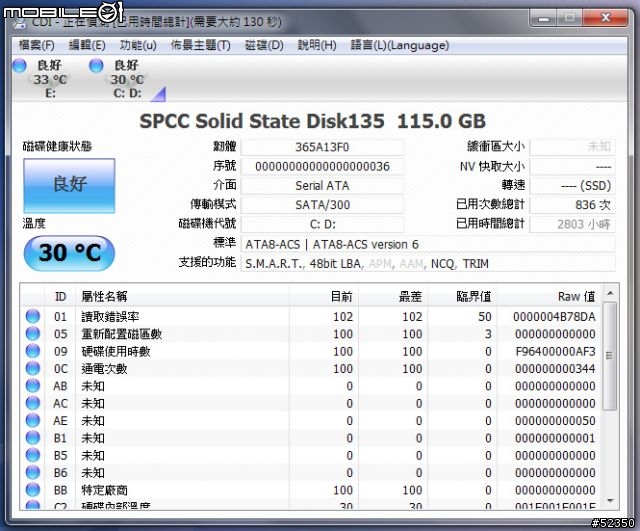640x531 pixels.
Task: Click threshold value 50 in row 01
Action: coord(485,317)
